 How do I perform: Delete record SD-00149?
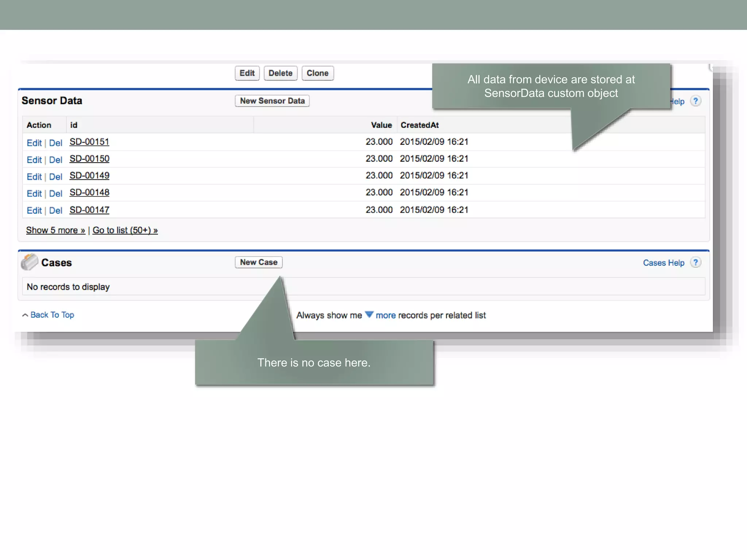point(55,177)
